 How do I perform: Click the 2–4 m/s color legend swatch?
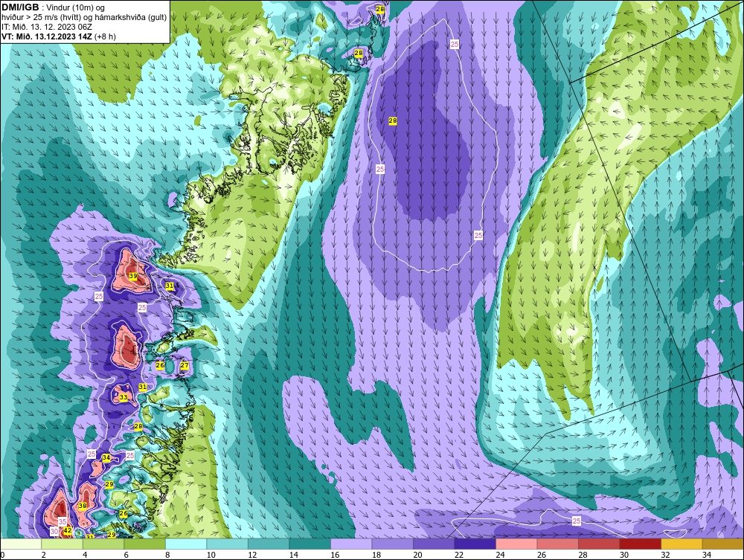(62, 544)
